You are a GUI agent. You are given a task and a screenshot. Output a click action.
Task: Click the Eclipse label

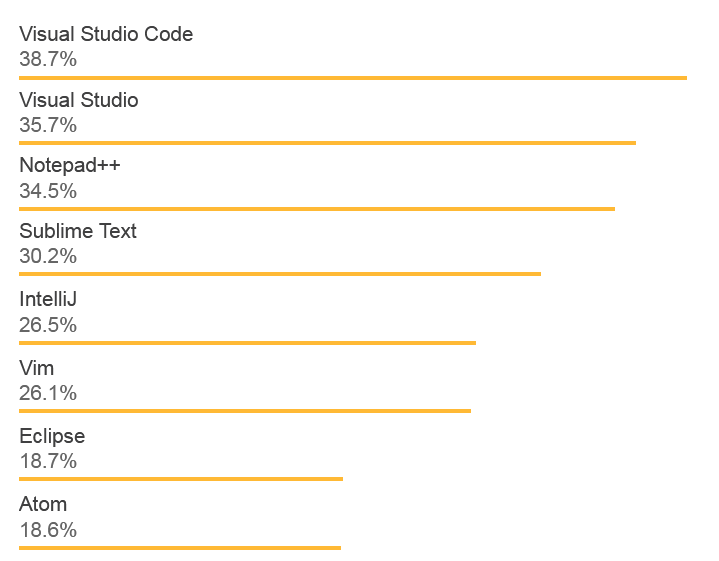pyautogui.click(x=52, y=436)
